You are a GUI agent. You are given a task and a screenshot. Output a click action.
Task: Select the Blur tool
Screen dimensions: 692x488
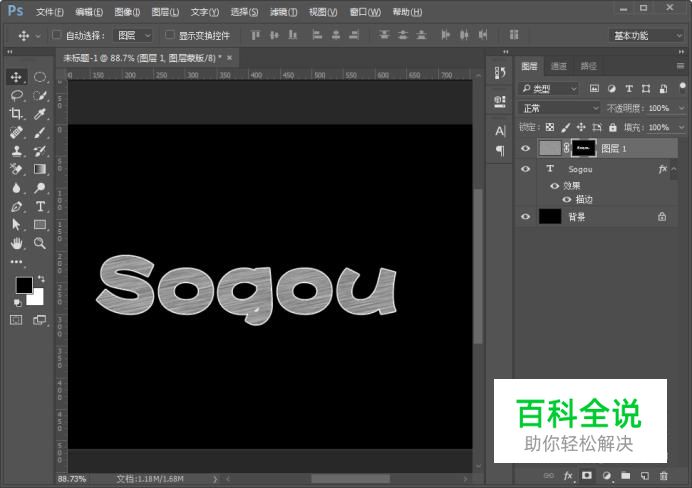coord(16,188)
